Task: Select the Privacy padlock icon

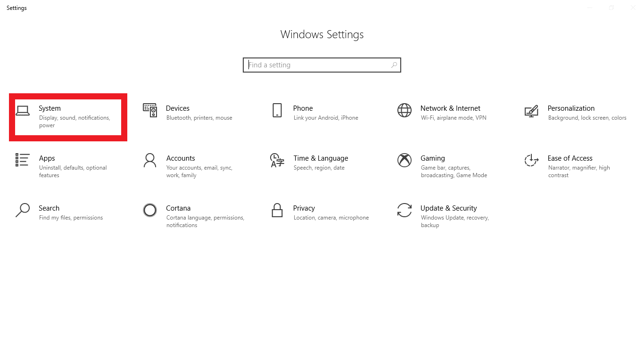Action: pos(277,210)
